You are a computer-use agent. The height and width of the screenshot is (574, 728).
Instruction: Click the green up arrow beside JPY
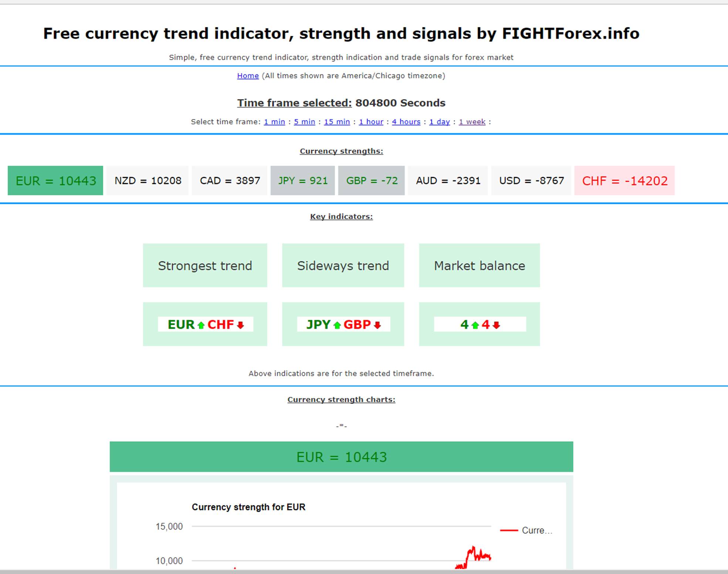pos(337,325)
